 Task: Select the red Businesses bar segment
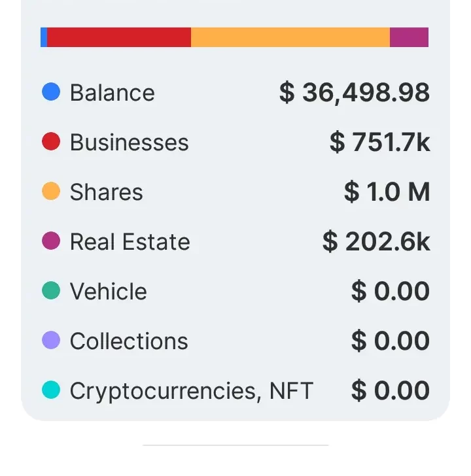point(119,37)
